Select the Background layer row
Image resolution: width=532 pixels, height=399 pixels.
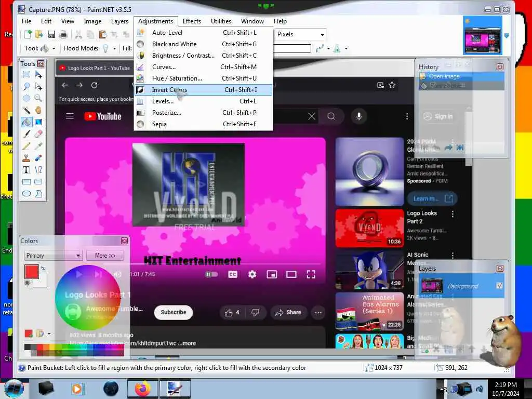pos(462,286)
